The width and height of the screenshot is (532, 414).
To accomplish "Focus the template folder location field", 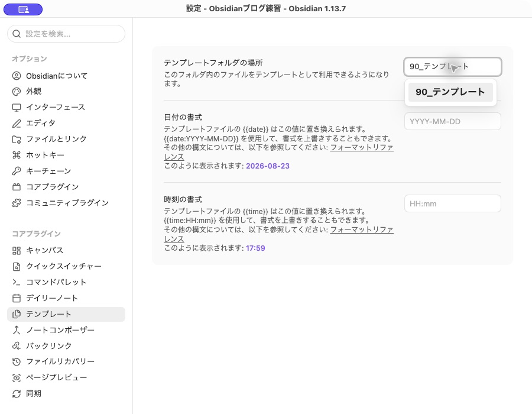I will pos(453,66).
